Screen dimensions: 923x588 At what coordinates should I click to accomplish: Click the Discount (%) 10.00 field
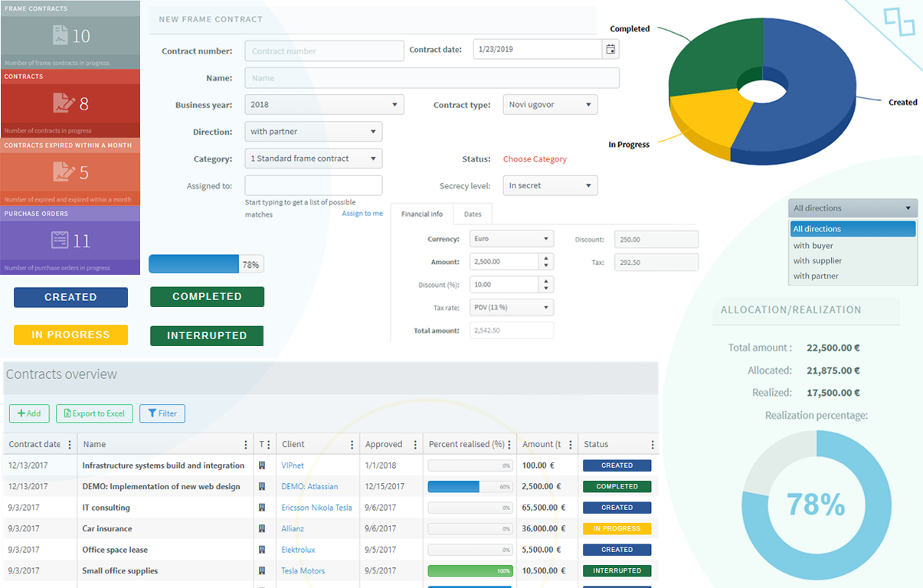(503, 285)
